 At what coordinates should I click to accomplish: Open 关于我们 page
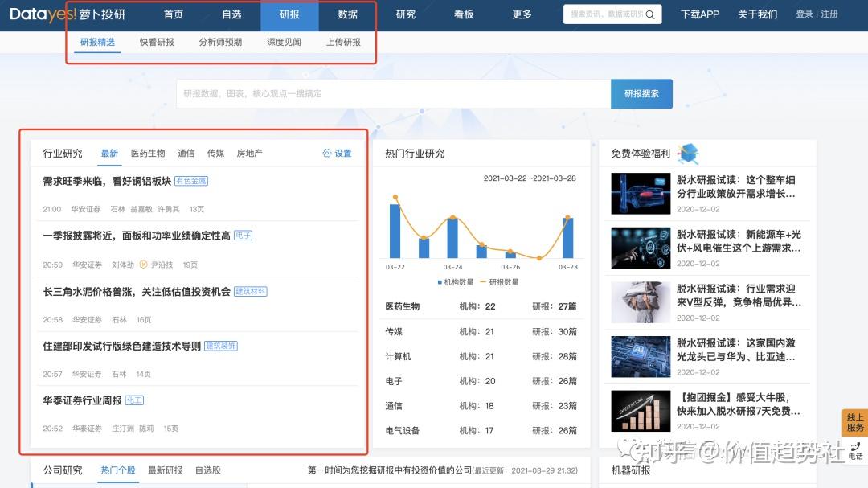coord(757,14)
